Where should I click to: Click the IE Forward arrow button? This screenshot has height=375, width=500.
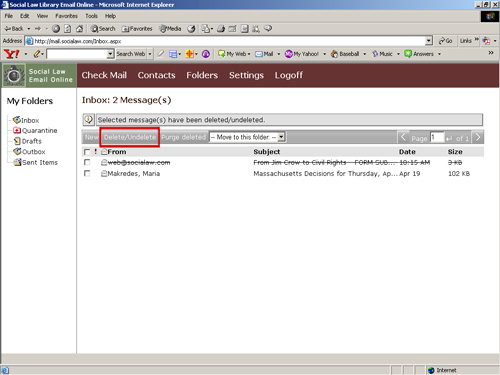(x=38, y=29)
